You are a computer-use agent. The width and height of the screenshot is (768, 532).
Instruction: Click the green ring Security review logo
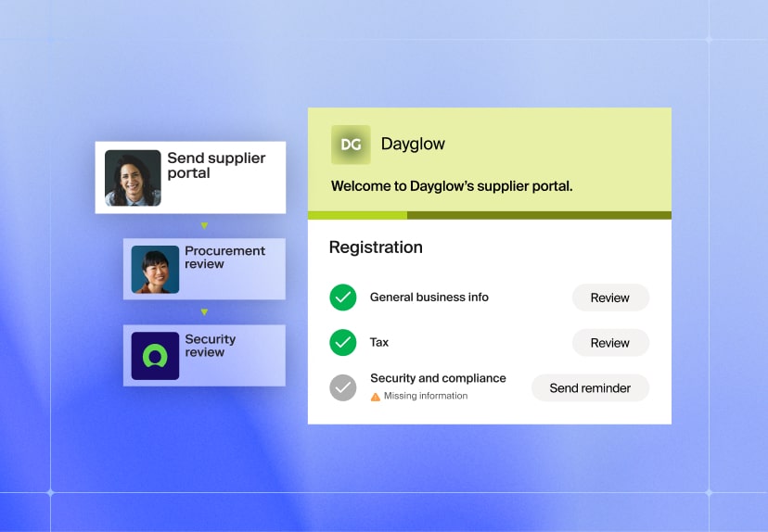click(155, 356)
